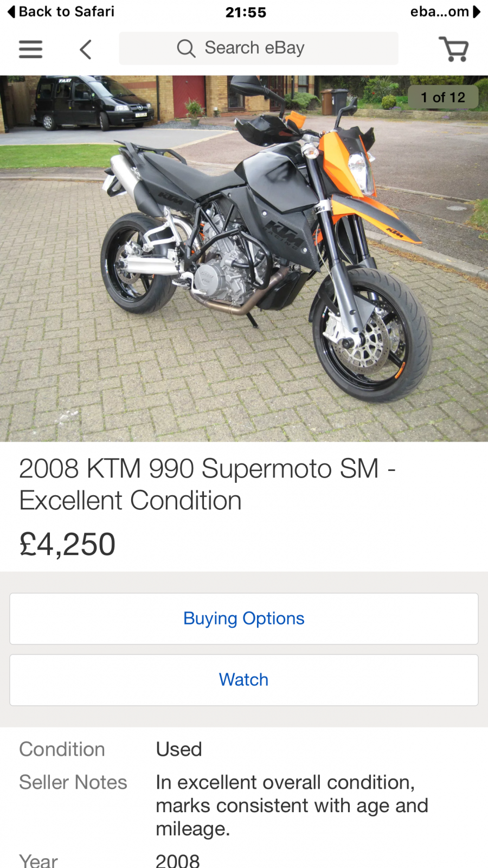Tap the magnifier icon in search
The width and height of the screenshot is (488, 868).
pyautogui.click(x=186, y=48)
